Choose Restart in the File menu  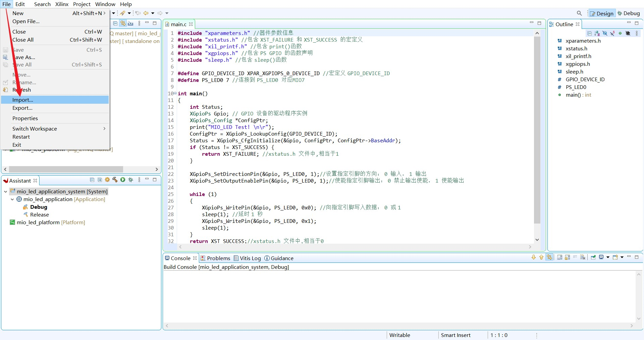(55, 137)
